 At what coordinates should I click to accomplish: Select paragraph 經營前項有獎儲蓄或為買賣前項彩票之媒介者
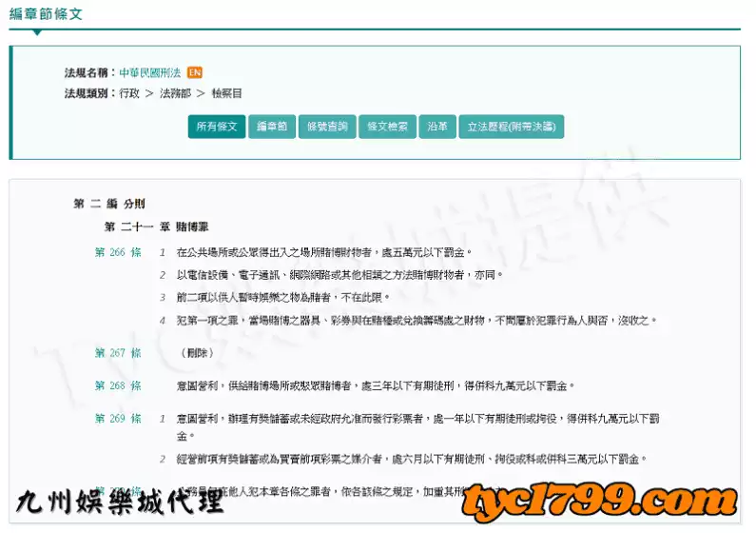411,459
